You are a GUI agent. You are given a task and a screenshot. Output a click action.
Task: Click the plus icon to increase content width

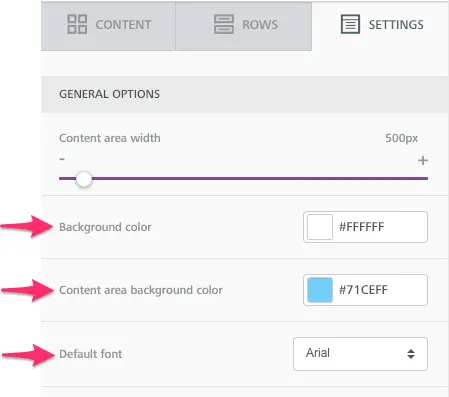(x=423, y=160)
